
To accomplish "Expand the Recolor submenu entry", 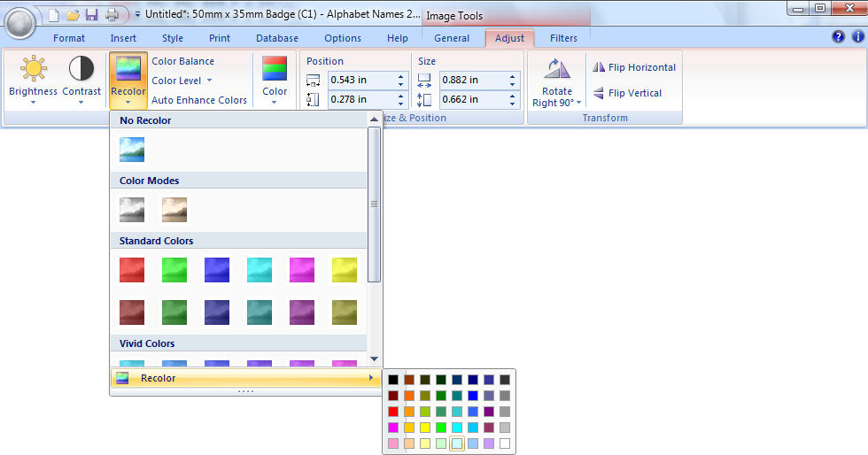I will click(244, 378).
